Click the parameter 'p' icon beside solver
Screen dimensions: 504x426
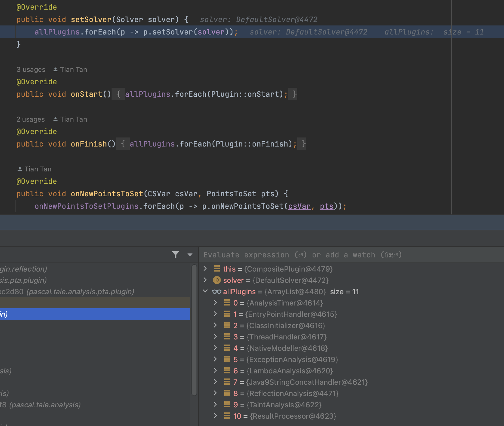(217, 280)
